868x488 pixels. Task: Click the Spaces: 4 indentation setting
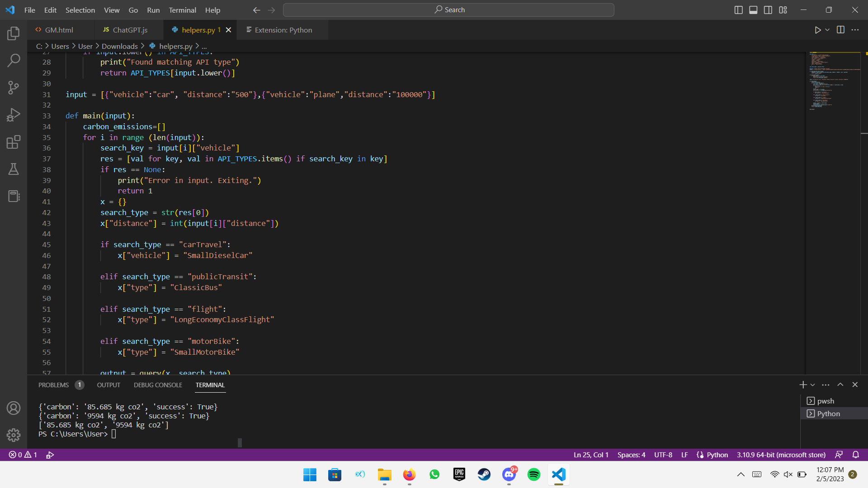tap(631, 455)
